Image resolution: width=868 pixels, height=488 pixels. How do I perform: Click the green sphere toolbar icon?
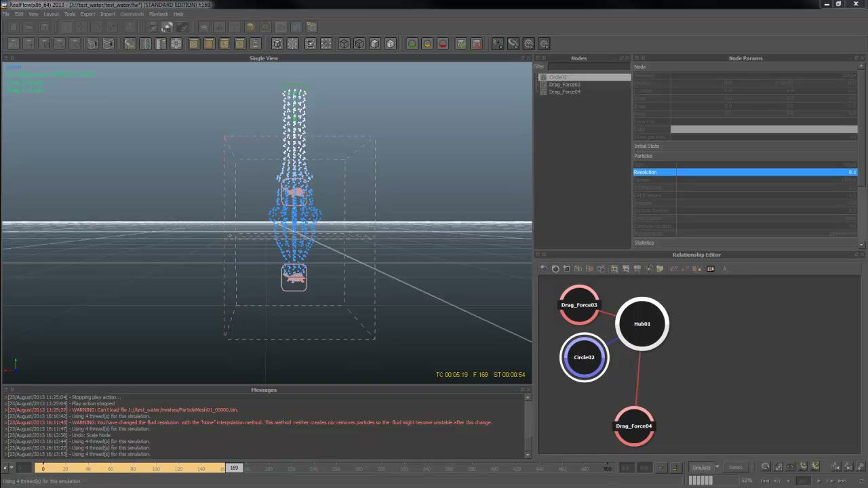click(412, 44)
